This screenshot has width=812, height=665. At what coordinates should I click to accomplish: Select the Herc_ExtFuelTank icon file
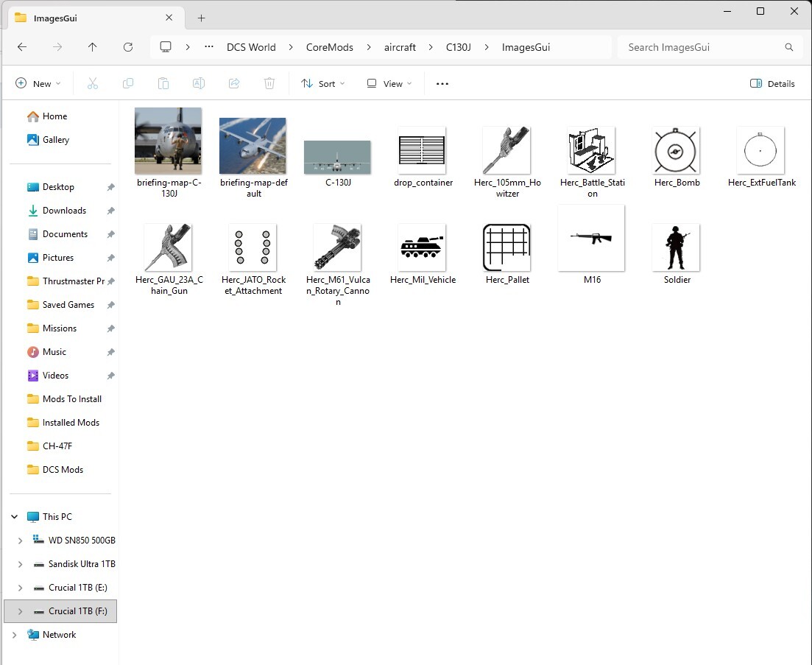click(x=761, y=157)
